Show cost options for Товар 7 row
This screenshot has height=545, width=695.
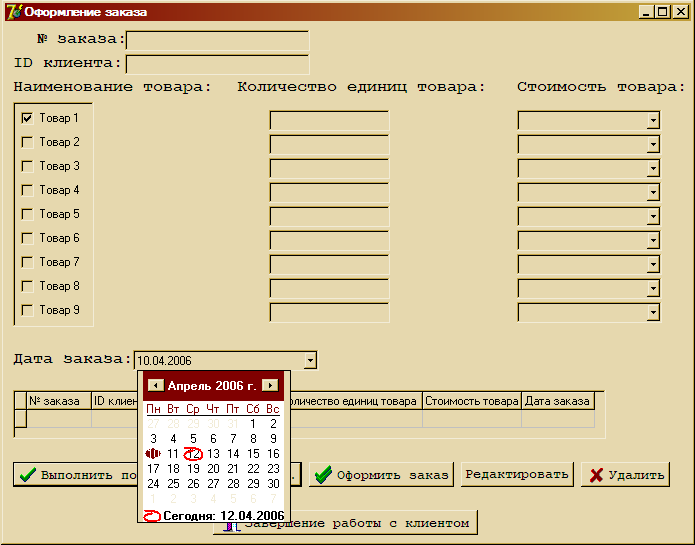(653, 265)
